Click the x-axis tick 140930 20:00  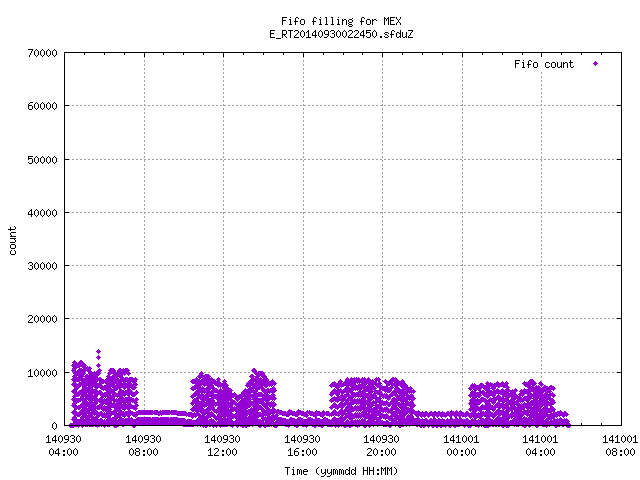(x=382, y=446)
